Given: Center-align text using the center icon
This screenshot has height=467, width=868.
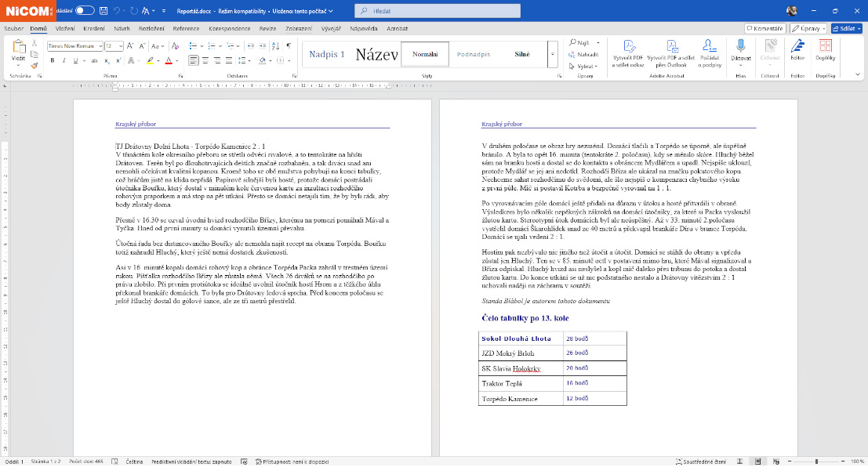Looking at the screenshot, I should pyautogui.click(x=205, y=60).
